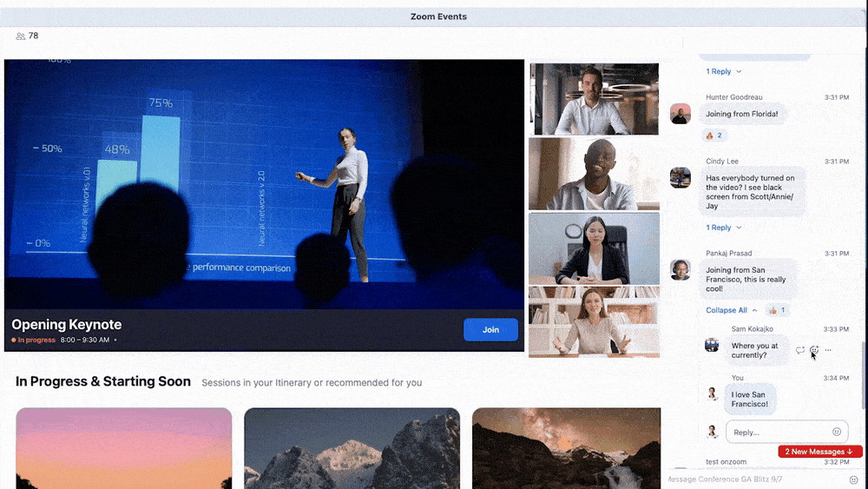Join the Opening Keynote session
The image size is (868, 489).
tap(490, 330)
